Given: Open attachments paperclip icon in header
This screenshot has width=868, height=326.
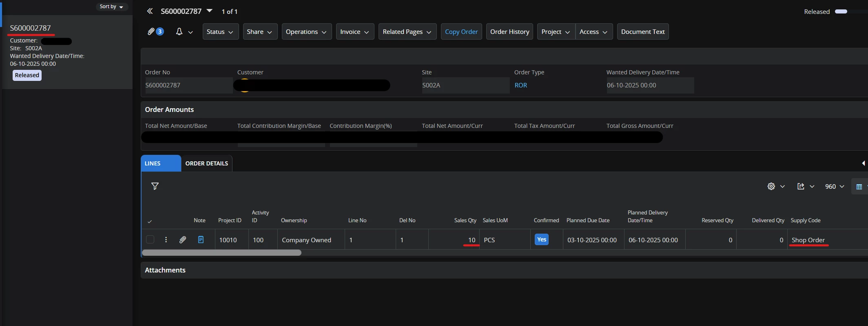Looking at the screenshot, I should tap(151, 31).
